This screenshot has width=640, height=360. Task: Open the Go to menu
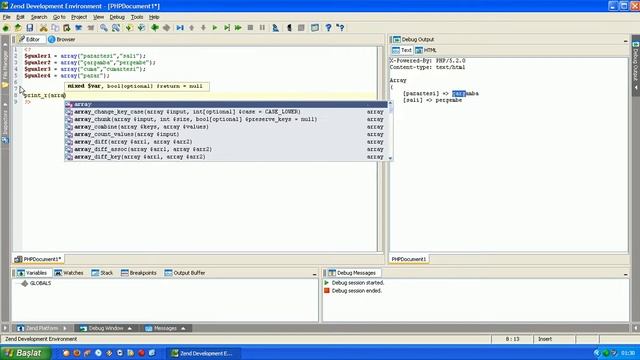pyautogui.click(x=59, y=17)
